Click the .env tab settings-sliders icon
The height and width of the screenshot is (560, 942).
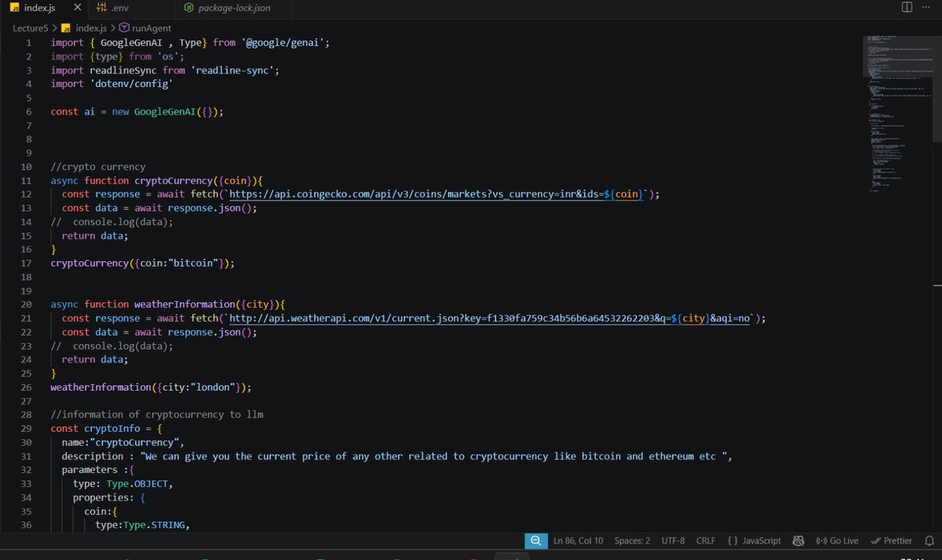(x=101, y=7)
